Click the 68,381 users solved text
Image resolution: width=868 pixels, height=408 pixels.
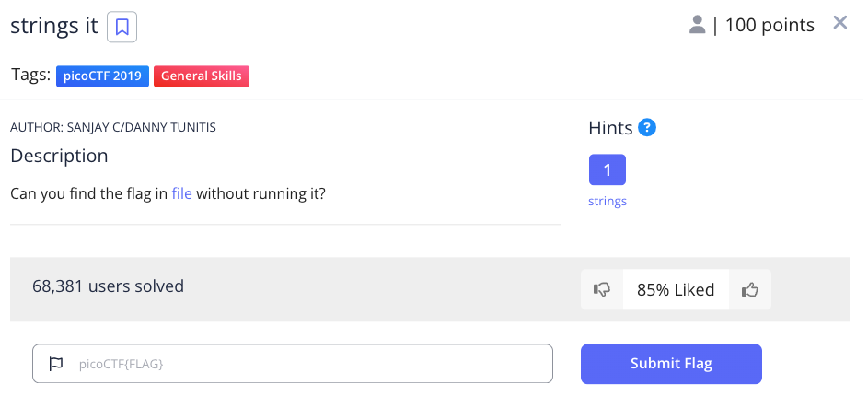108,286
